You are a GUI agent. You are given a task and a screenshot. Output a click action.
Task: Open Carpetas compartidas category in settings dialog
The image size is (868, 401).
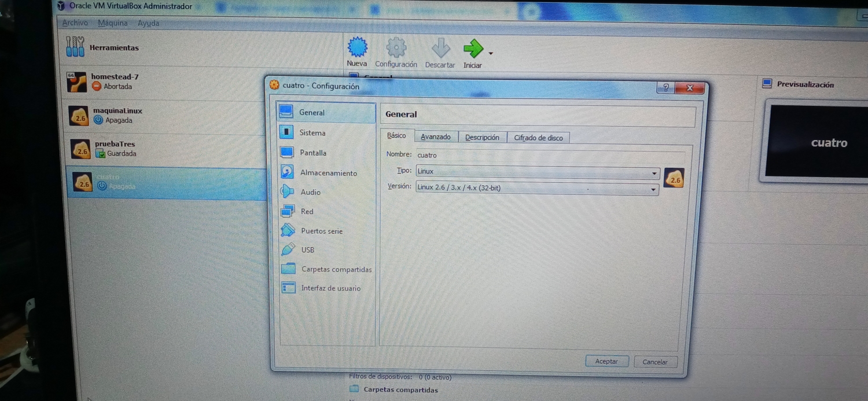pyautogui.click(x=327, y=269)
